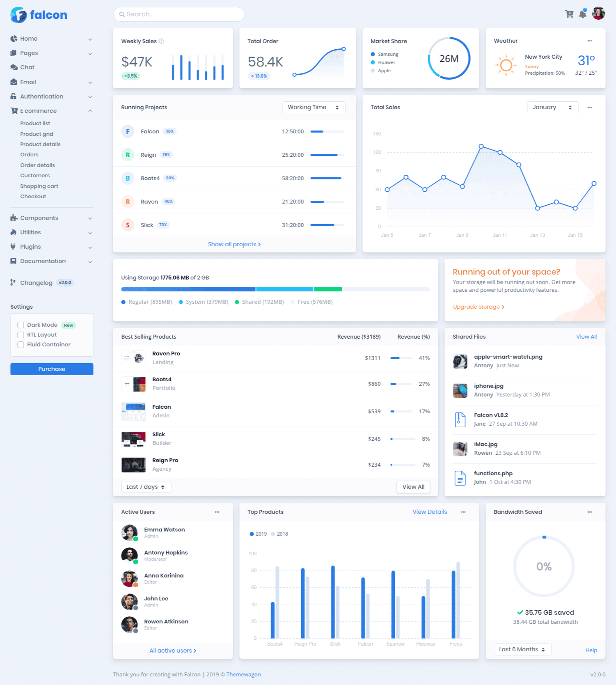Open the Chat sidebar item
Screen dimensions: 616x685
pyautogui.click(x=27, y=67)
